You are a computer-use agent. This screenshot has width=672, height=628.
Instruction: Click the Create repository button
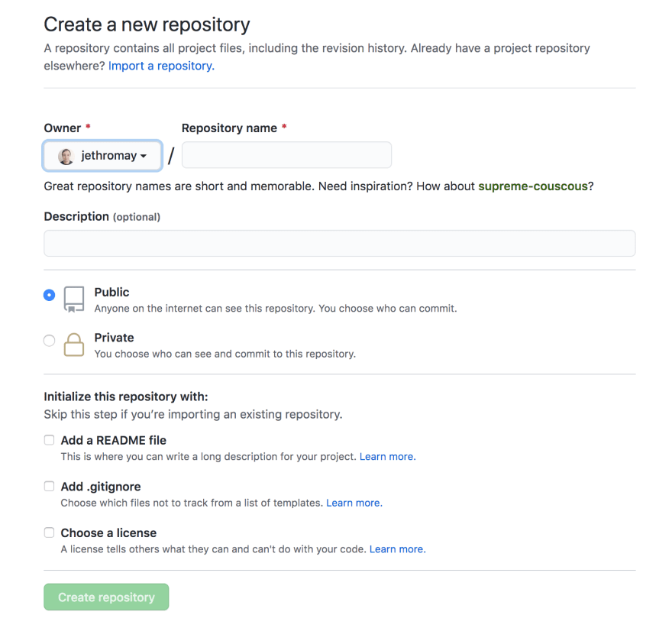coord(106,597)
